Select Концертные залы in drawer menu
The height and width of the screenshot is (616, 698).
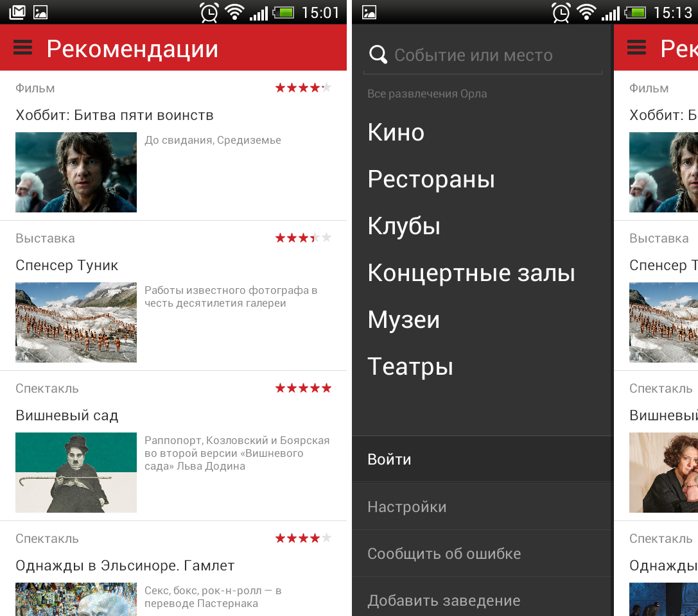[471, 273]
